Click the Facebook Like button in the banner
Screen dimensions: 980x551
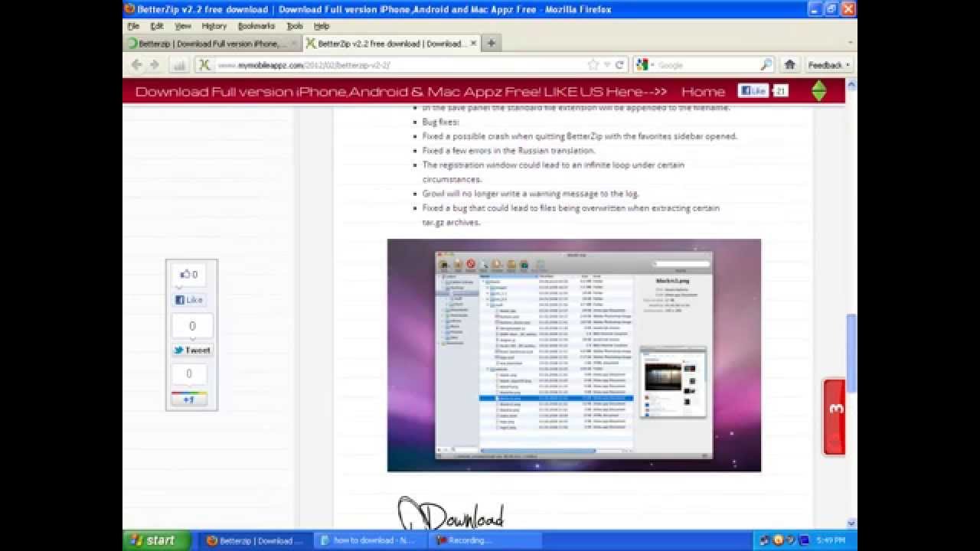coord(753,91)
